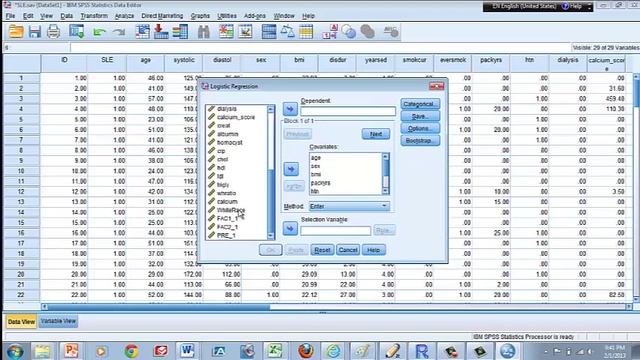
Task: Click the Bootstrap button
Action: point(420,141)
